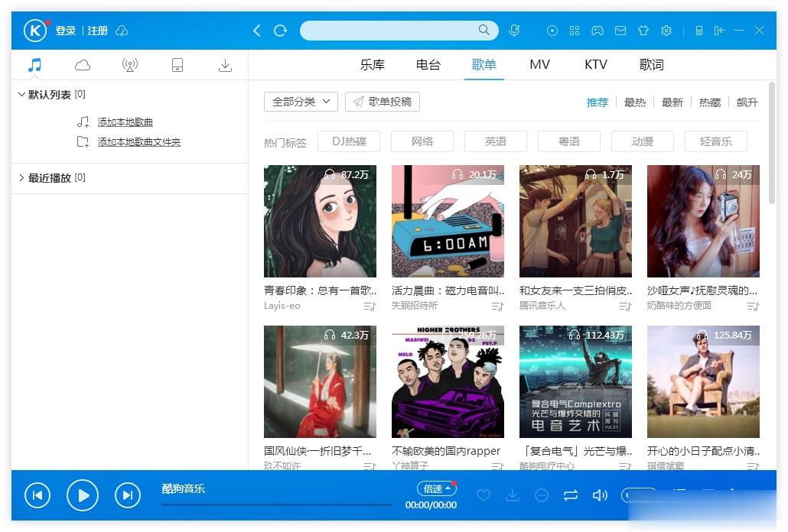Toggle the loop play mode button

[571, 495]
